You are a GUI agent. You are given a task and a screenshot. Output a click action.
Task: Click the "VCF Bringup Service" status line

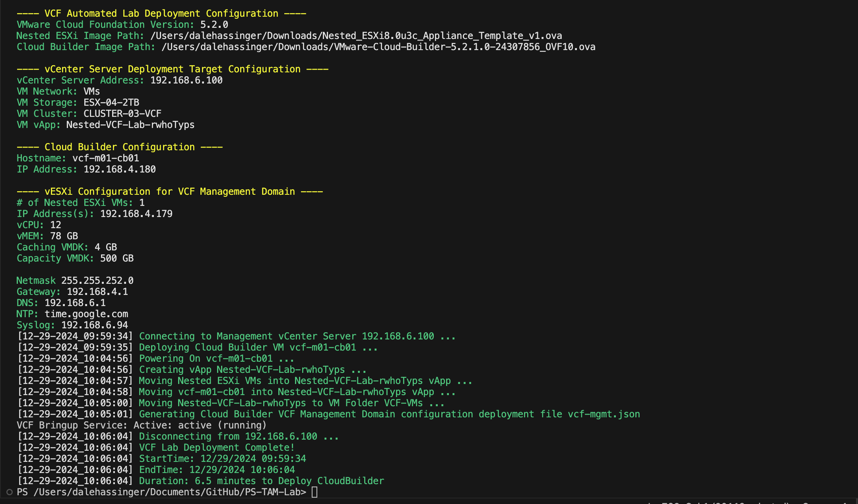[141, 425]
